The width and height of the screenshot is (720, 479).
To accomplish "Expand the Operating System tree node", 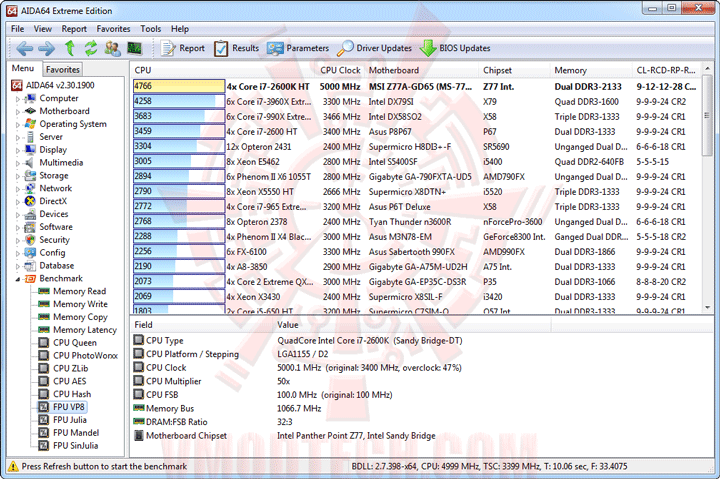I will pos(18,124).
